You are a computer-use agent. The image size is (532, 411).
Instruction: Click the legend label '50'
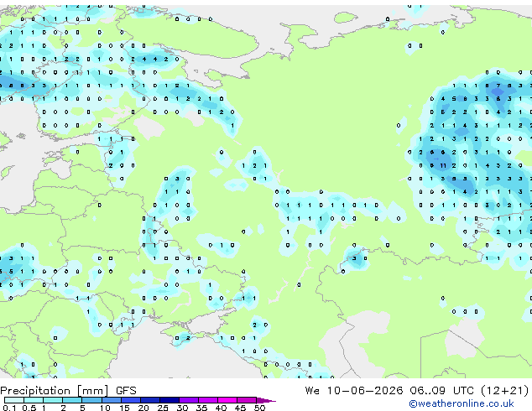click(259, 408)
